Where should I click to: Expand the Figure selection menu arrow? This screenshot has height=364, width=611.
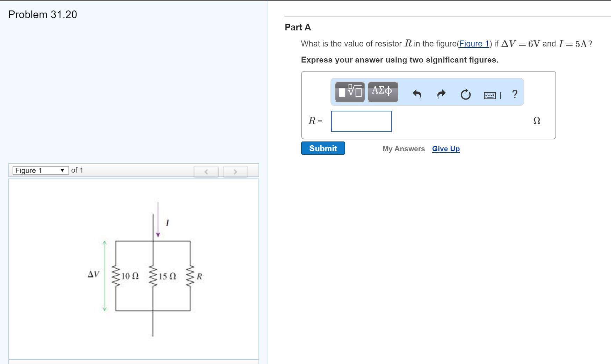pyautogui.click(x=62, y=170)
